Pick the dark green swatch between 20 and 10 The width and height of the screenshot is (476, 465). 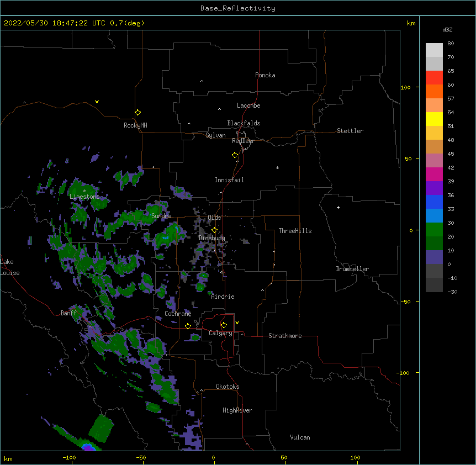coord(434,243)
